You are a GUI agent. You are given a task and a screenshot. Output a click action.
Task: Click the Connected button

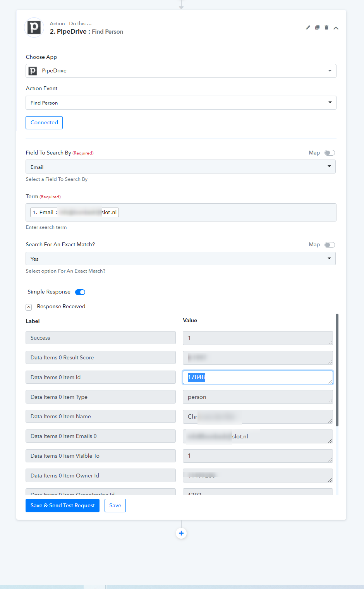click(44, 123)
